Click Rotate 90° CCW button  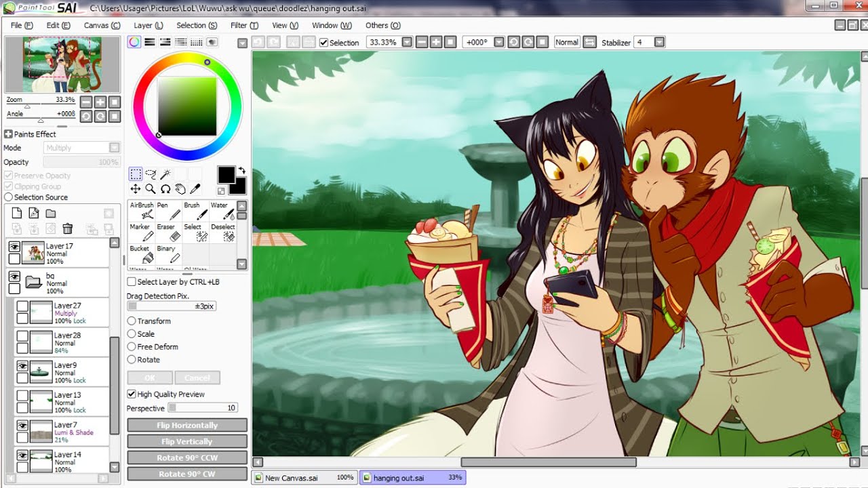(187, 458)
